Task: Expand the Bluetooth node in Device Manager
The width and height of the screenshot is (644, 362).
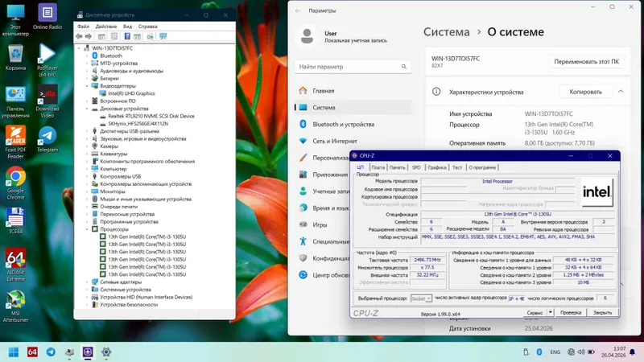Action: click(x=87, y=56)
